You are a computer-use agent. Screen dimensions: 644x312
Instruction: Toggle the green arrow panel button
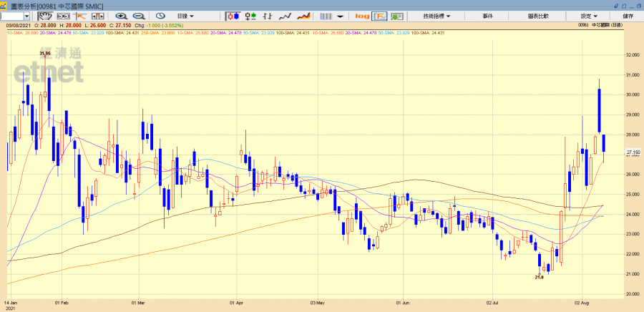[x=396, y=16]
